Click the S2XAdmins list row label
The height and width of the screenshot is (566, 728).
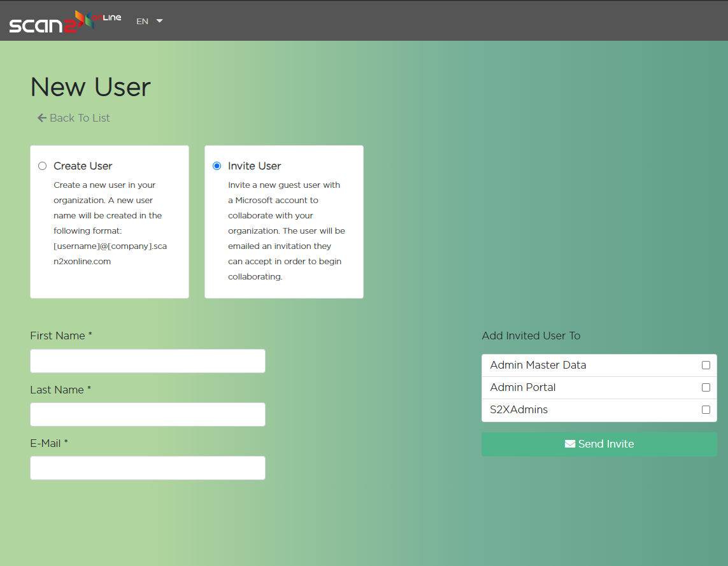519,410
